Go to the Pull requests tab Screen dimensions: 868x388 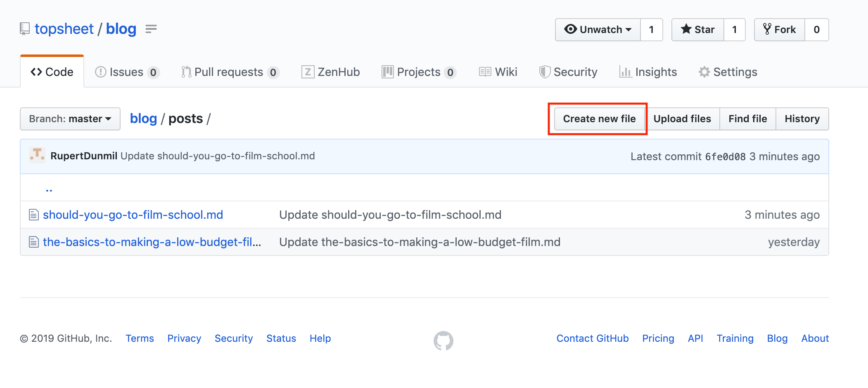pos(230,72)
